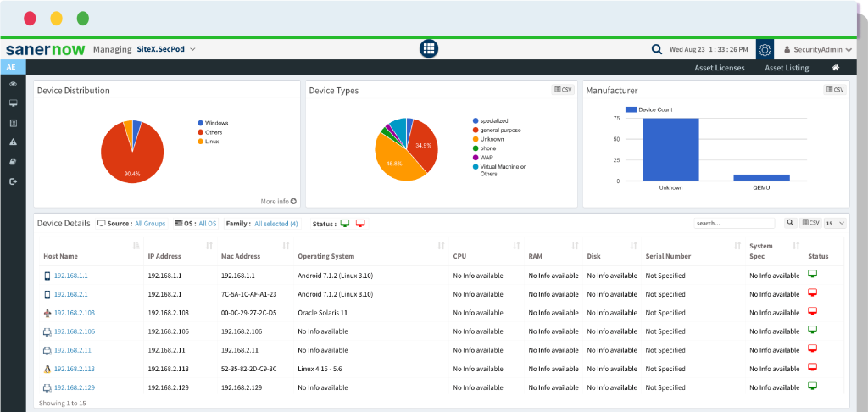Toggle green online status filter

(345, 224)
